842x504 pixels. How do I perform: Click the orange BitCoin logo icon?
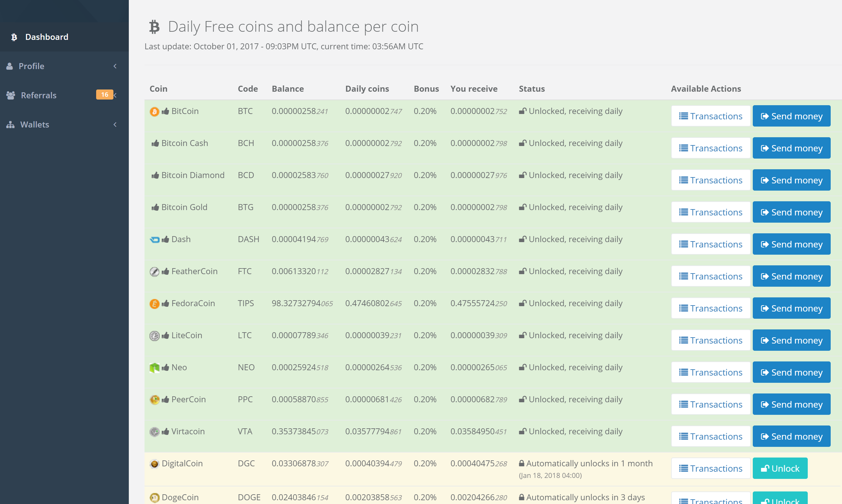tap(154, 111)
